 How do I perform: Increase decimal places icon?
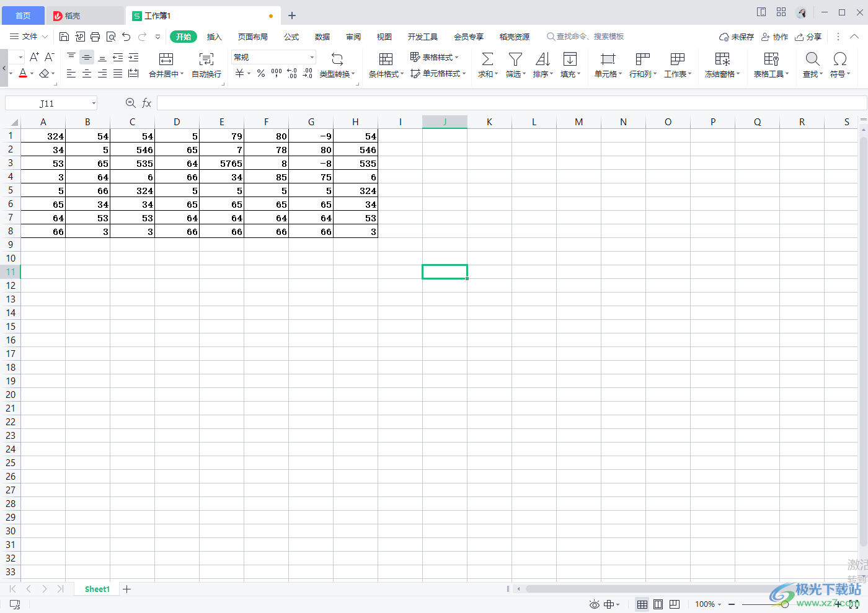pos(292,74)
